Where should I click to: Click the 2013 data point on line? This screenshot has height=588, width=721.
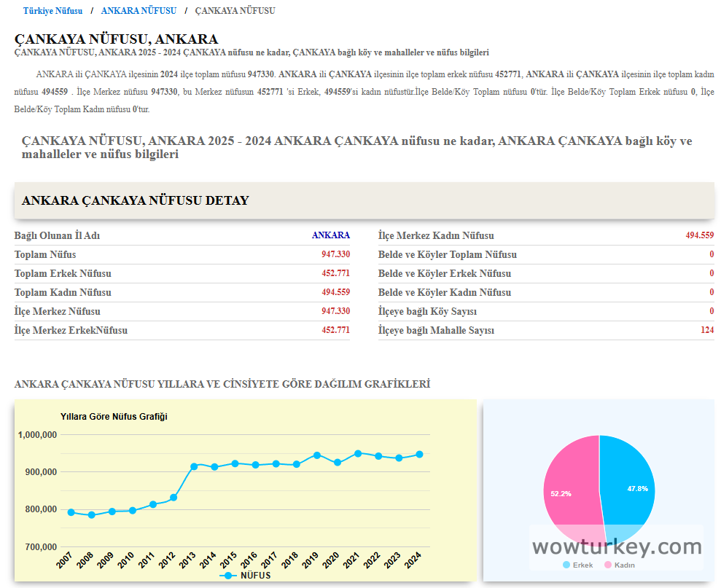point(194,466)
